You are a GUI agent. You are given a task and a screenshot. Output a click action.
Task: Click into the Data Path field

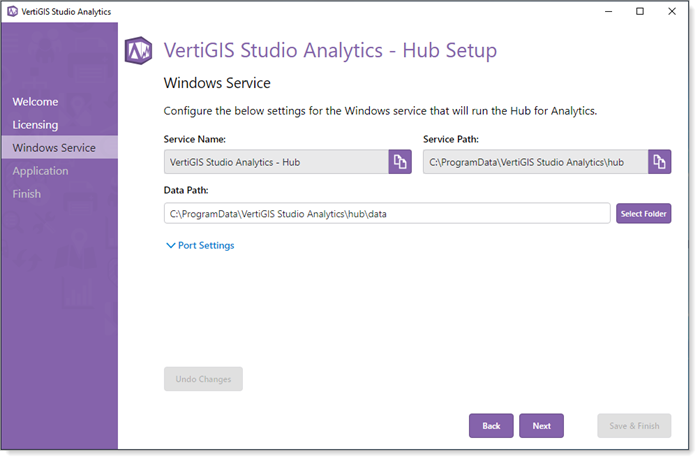[387, 214]
